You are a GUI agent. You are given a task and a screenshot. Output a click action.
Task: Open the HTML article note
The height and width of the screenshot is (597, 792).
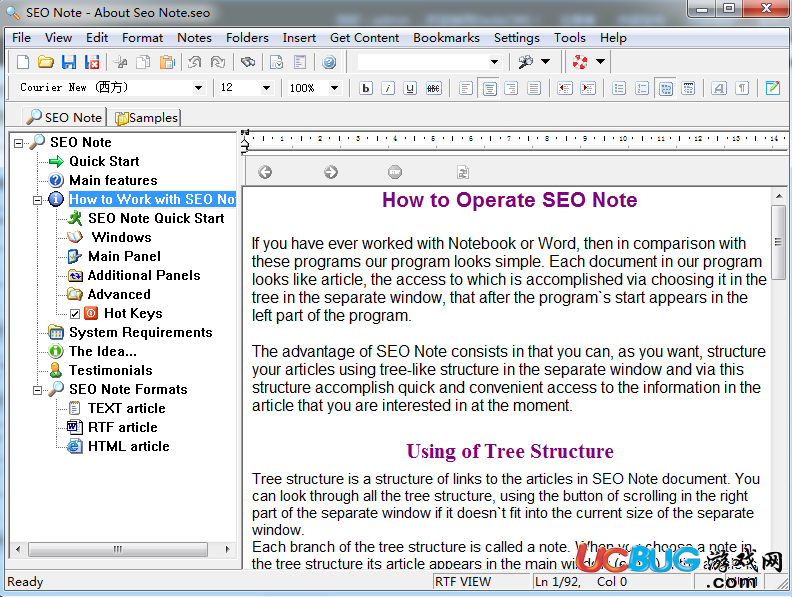coord(128,447)
